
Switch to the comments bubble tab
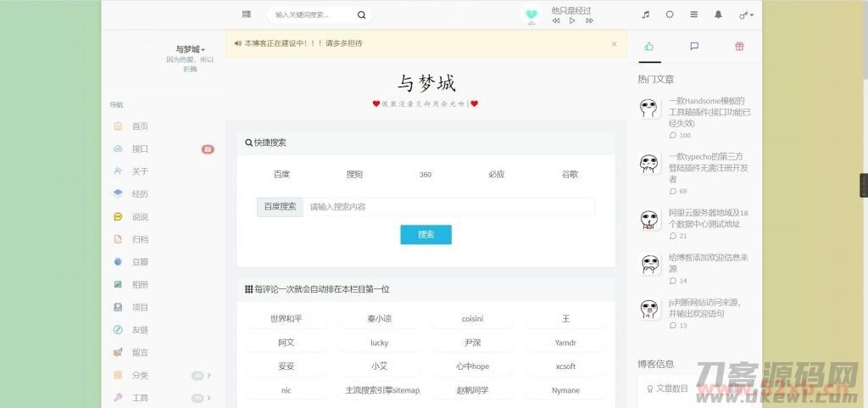pos(694,47)
